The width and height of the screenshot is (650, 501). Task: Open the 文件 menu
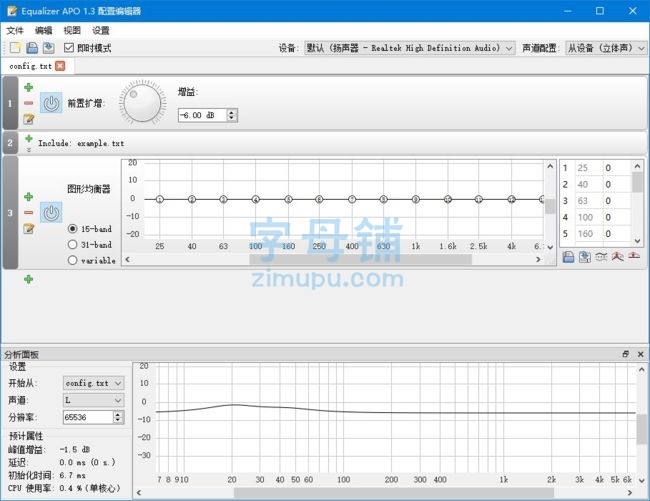point(15,31)
